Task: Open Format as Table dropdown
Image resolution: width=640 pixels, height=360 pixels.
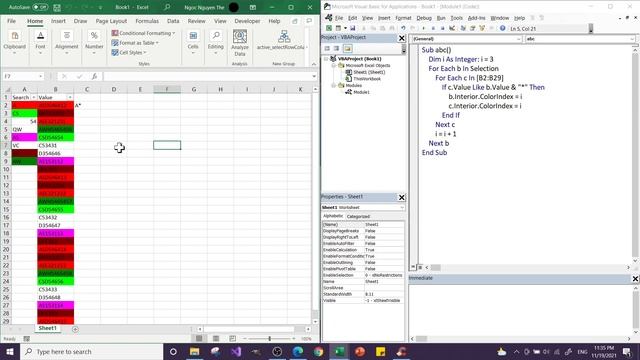Action: [135, 43]
